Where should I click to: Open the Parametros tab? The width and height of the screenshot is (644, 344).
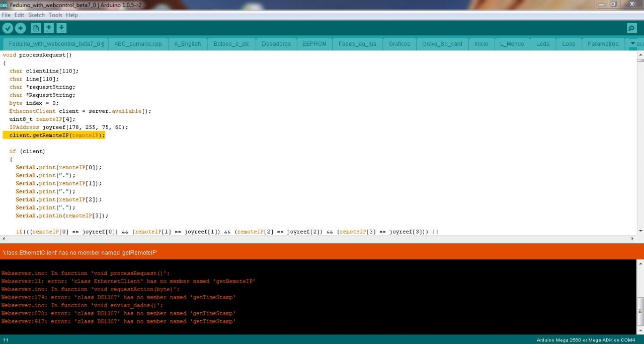tap(603, 44)
